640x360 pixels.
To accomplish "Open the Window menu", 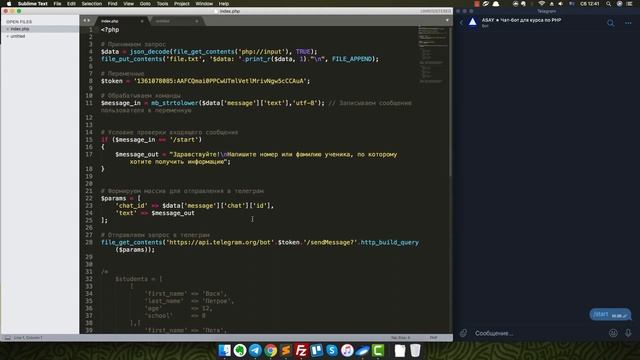I will click(x=204, y=4).
